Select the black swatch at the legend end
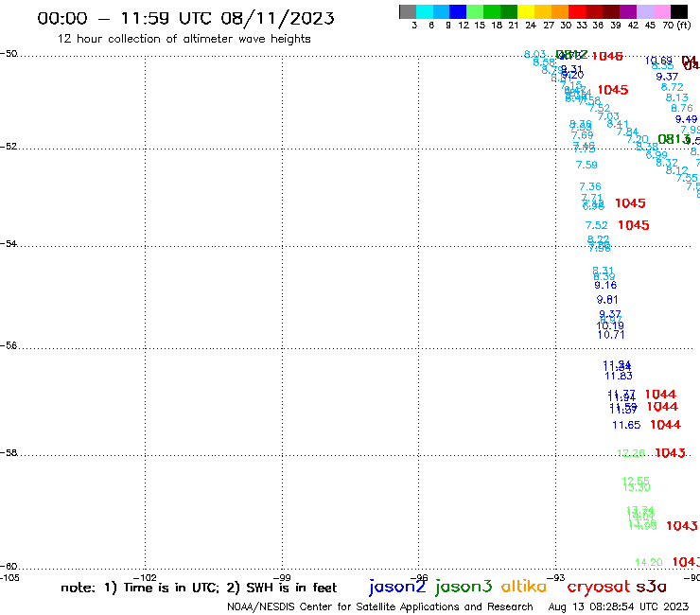Image resolution: width=700 pixels, height=615 pixels. click(x=679, y=11)
